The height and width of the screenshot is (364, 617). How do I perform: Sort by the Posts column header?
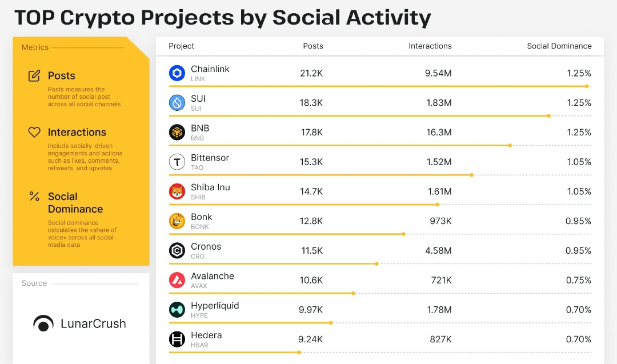[313, 46]
